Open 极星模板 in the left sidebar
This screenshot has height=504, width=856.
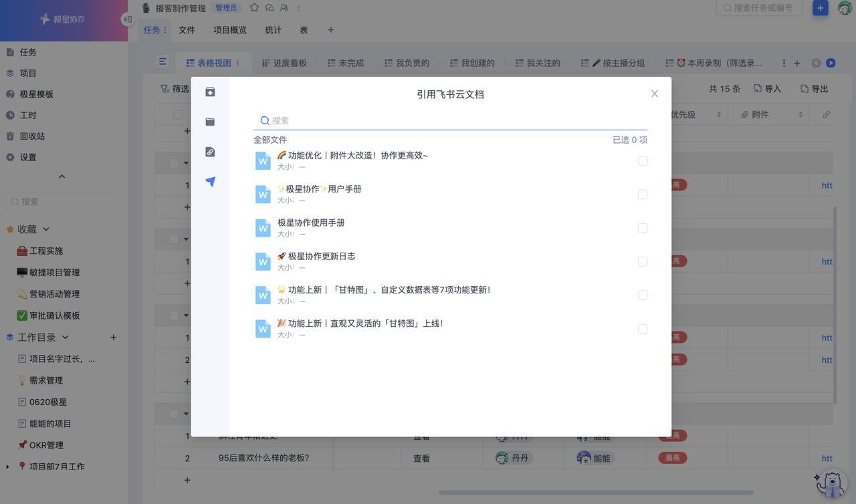pyautogui.click(x=36, y=94)
